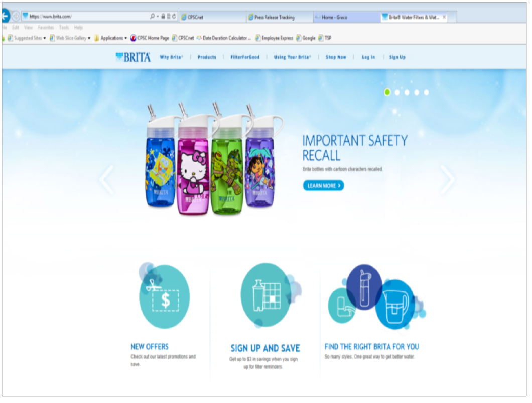
Task: Click the refresh icon in address bar
Action: [x=175, y=16]
